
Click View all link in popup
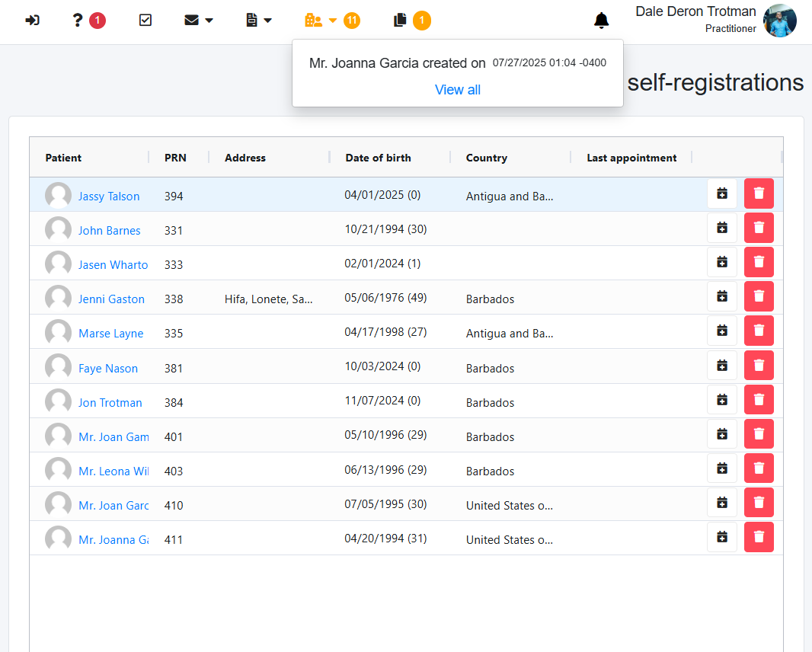[457, 90]
